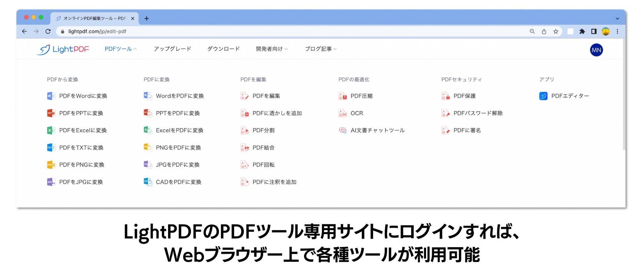644x274 pixels.
Task: Click the OCR icon
Action: pos(342,113)
